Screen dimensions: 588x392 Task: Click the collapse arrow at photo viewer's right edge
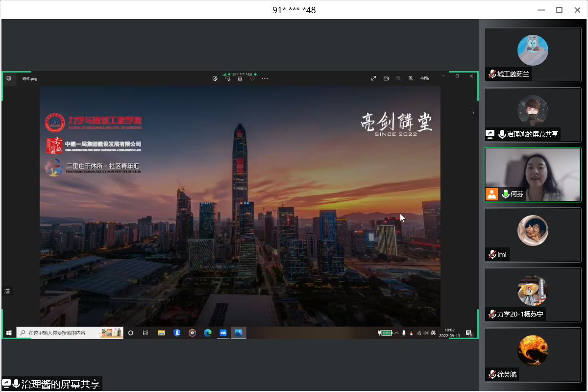click(x=473, y=113)
